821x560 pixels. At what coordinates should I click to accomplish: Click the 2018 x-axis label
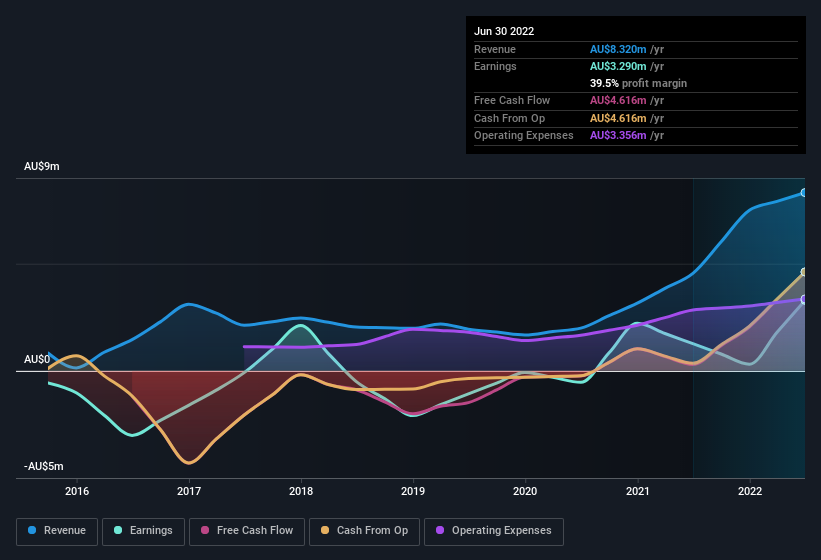[x=301, y=491]
